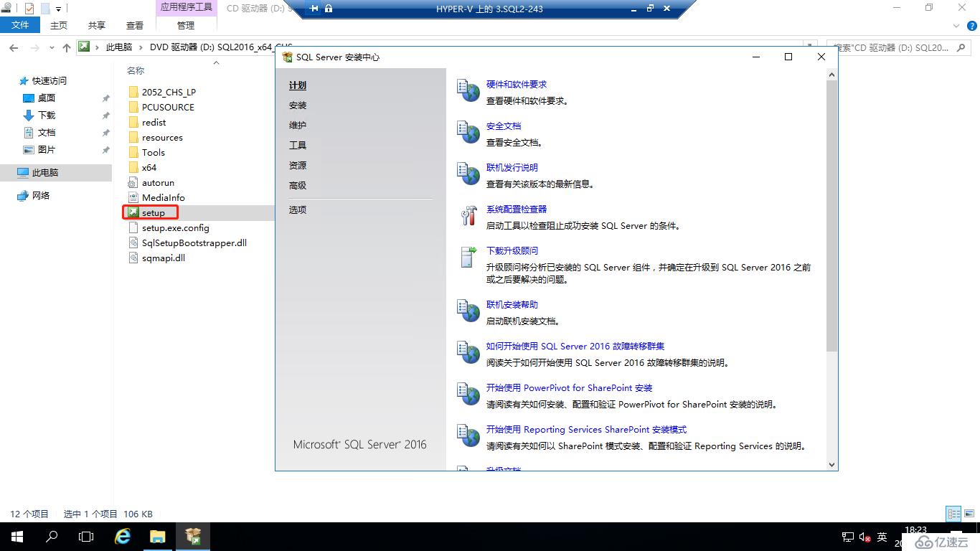Click the globe icon beside 硬件和软件要求
The height and width of the screenshot is (551, 980).
pos(468,91)
